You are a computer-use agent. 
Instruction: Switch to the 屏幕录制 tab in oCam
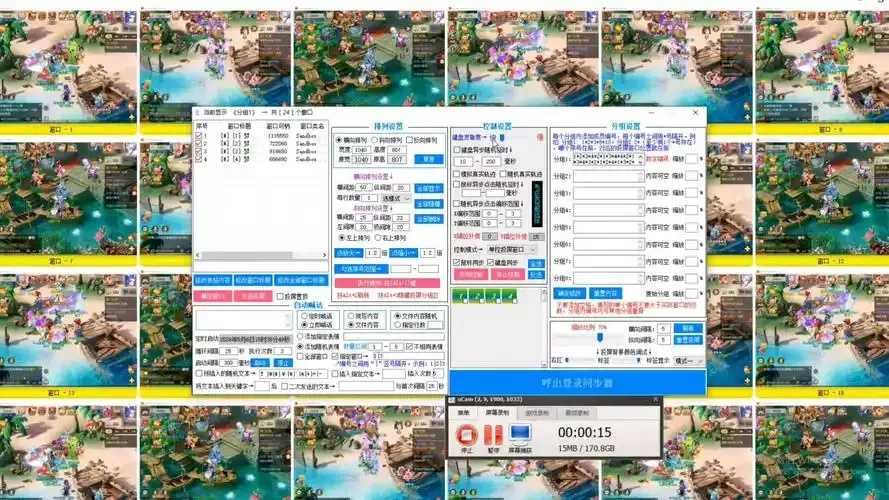point(497,413)
